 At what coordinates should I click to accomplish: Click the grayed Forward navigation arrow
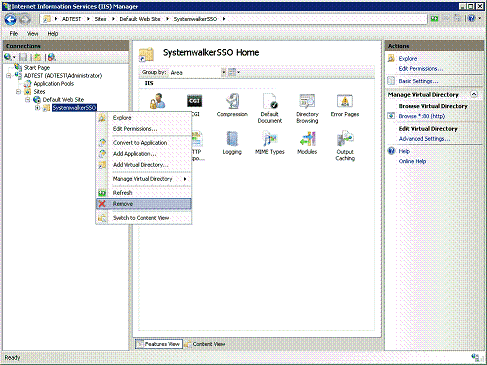point(25,19)
